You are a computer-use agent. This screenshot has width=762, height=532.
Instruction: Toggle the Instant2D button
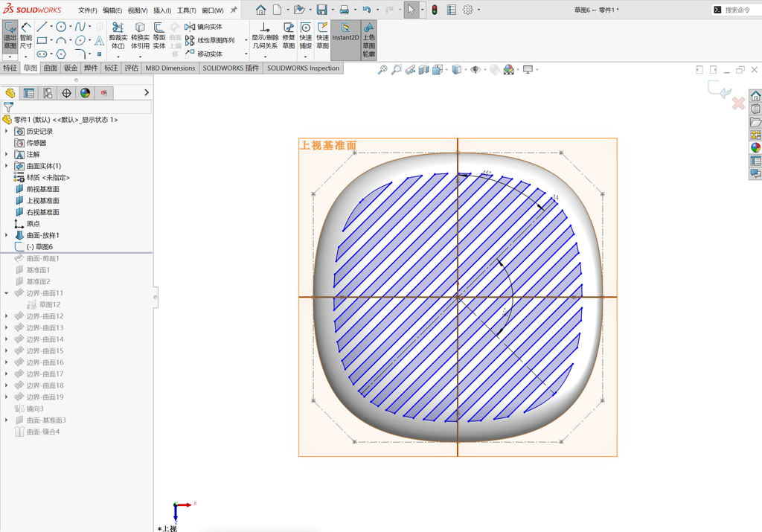click(345, 40)
